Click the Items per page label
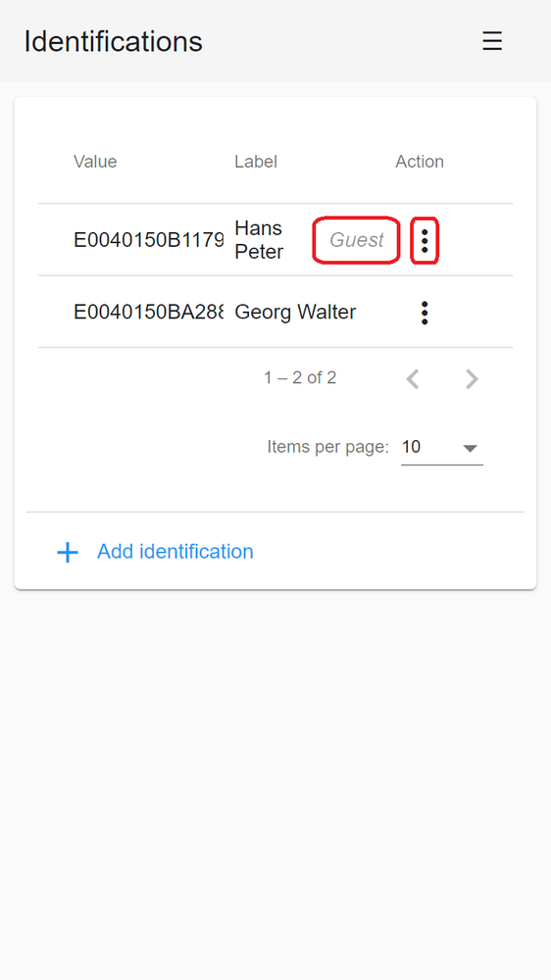The width and height of the screenshot is (551, 980). pos(327,447)
